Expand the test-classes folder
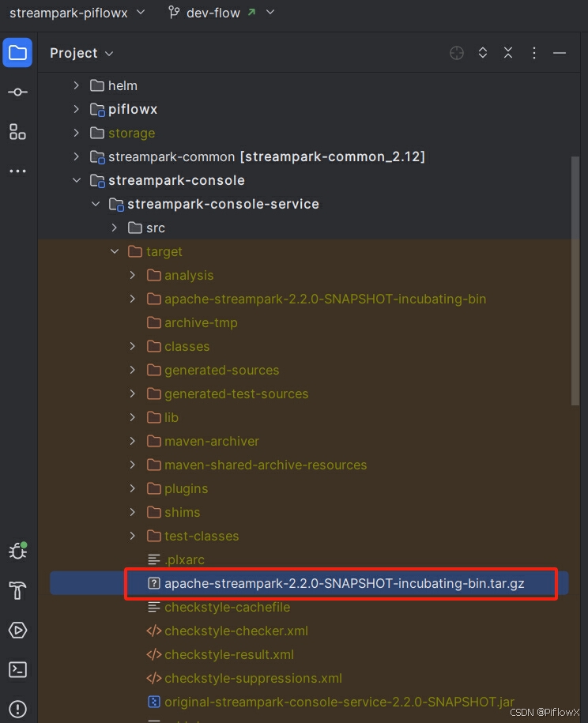The image size is (588, 723). coord(133,536)
